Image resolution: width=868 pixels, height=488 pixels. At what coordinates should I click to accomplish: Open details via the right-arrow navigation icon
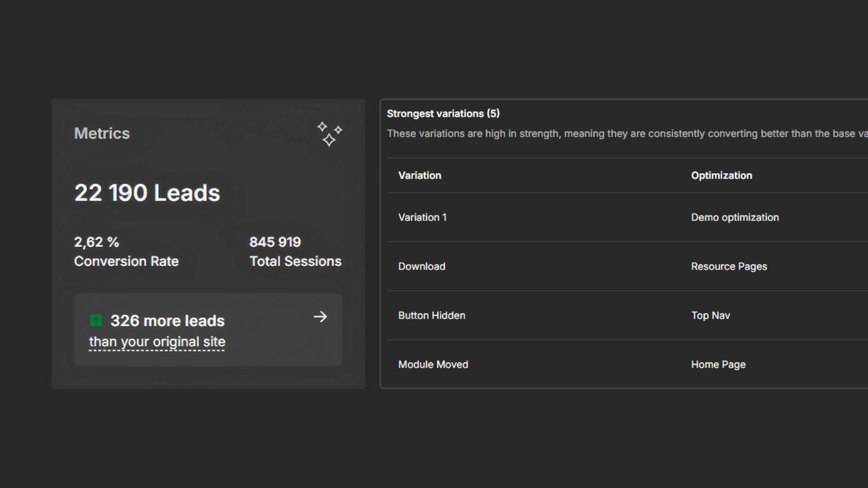(321, 317)
